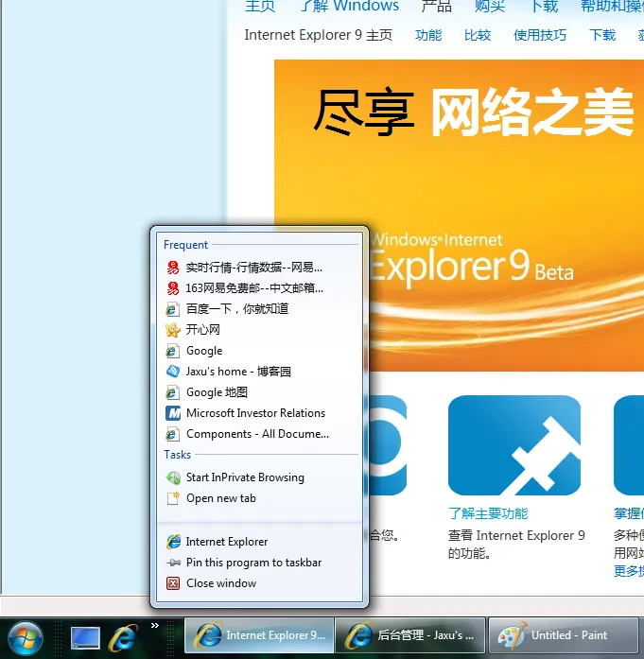
Task: Open 产品 navigation link
Action: (436, 6)
